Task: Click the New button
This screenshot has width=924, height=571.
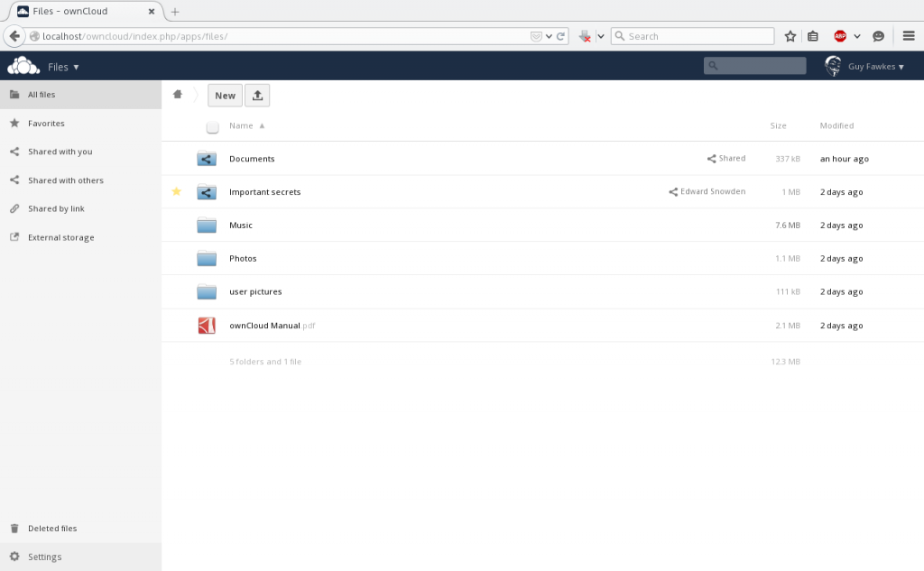Action: click(x=225, y=95)
